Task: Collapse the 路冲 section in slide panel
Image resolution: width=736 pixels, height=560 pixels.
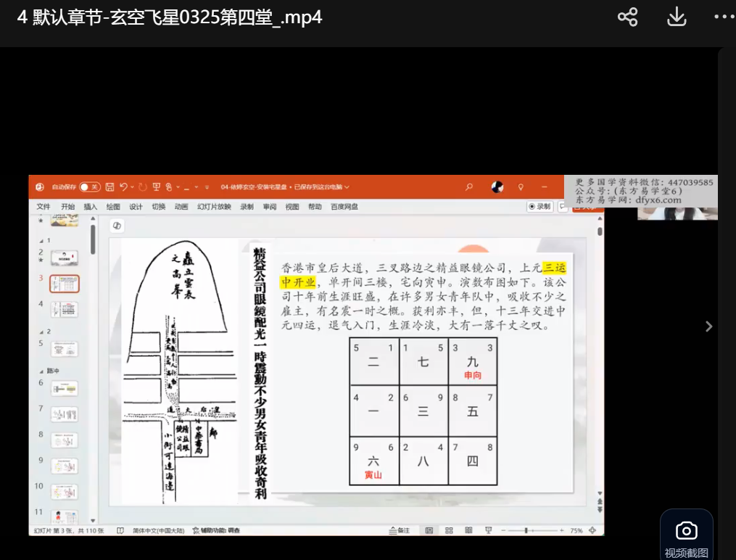Action: click(40, 371)
